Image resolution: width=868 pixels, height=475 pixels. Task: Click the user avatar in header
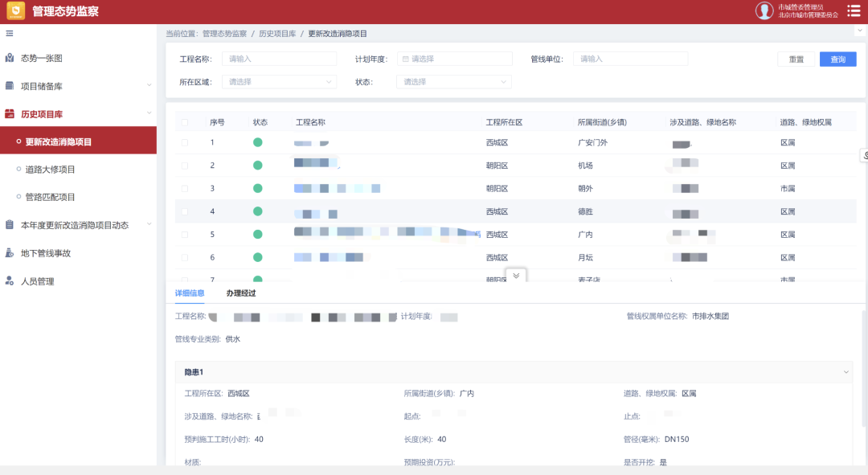pos(764,10)
